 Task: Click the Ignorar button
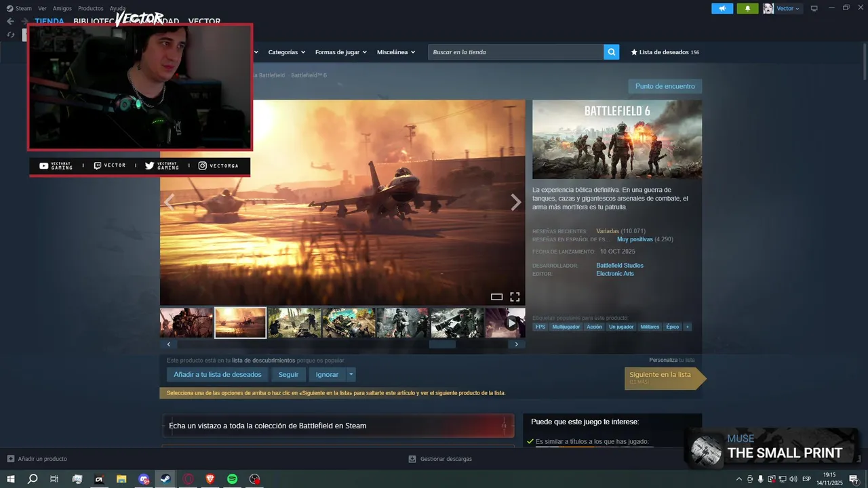tap(327, 374)
